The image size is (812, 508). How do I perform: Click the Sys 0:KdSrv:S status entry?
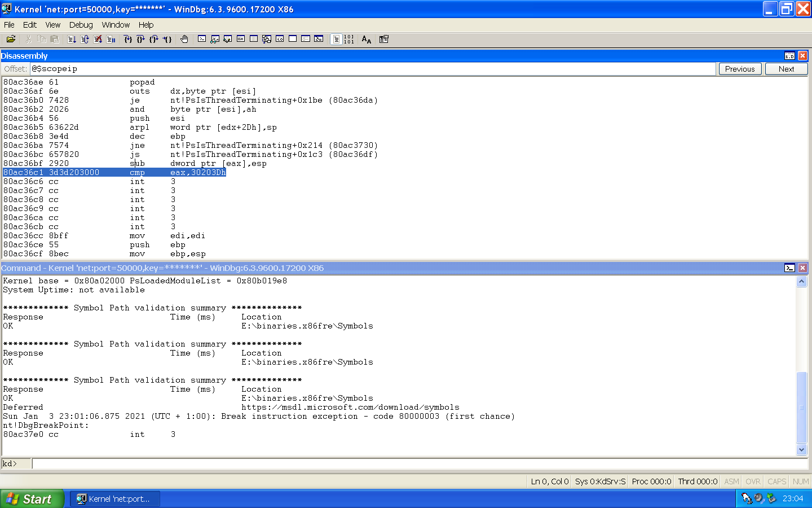[x=601, y=481]
